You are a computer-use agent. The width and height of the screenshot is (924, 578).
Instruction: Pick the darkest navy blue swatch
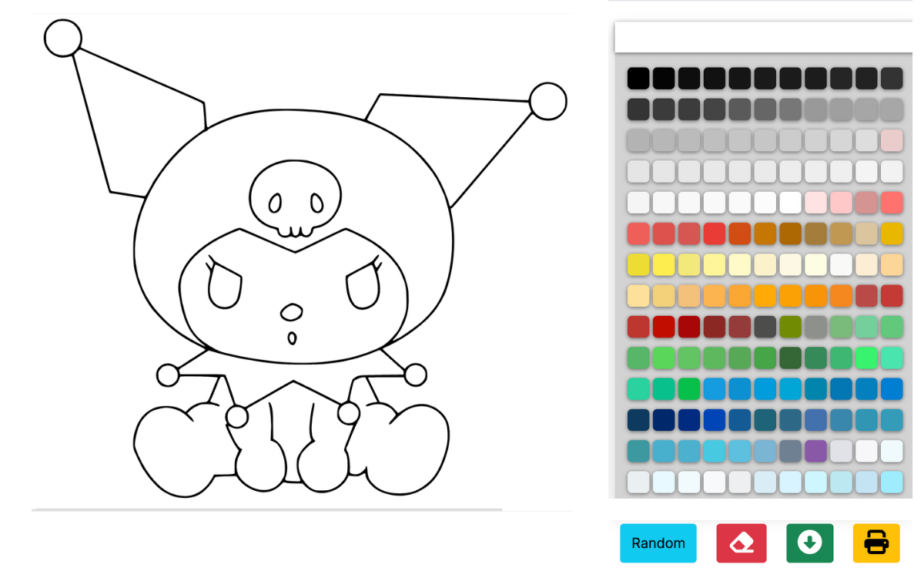pos(664,420)
